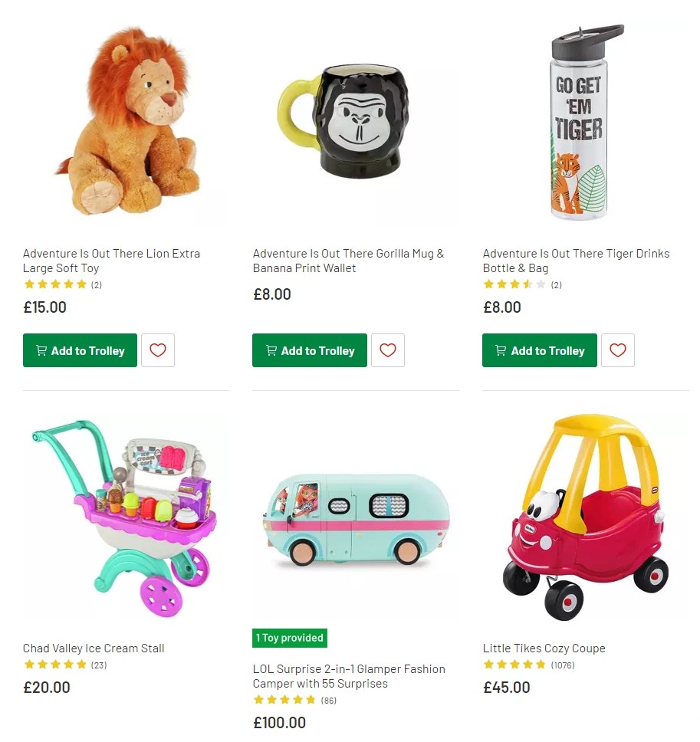Screen dimensions: 700x742
Task: Open the LOL Surprise Glamper product title link
Action: coord(349,676)
